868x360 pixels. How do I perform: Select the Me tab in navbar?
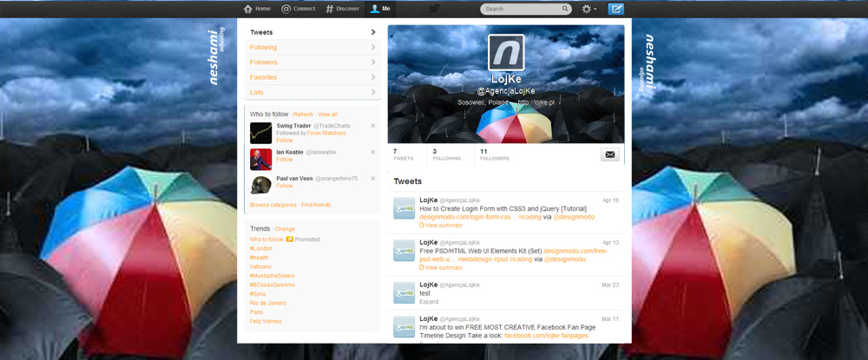[x=380, y=9]
